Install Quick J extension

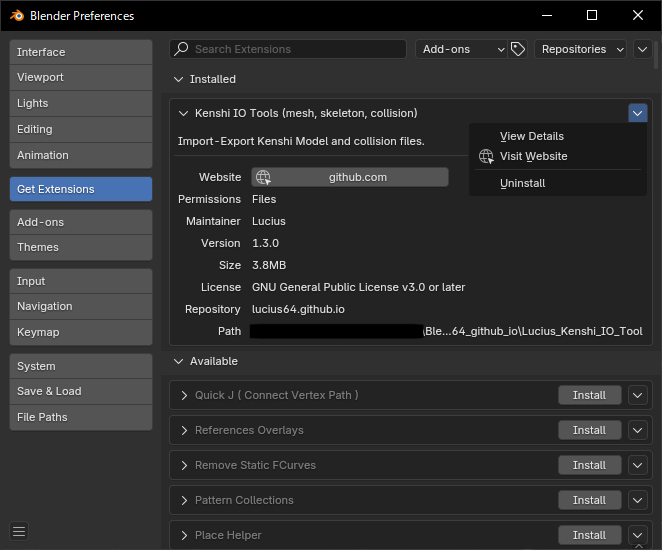coord(589,395)
